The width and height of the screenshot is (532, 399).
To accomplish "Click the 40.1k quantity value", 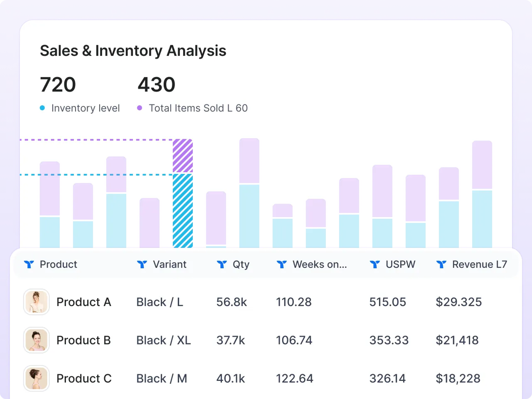I will [231, 378].
